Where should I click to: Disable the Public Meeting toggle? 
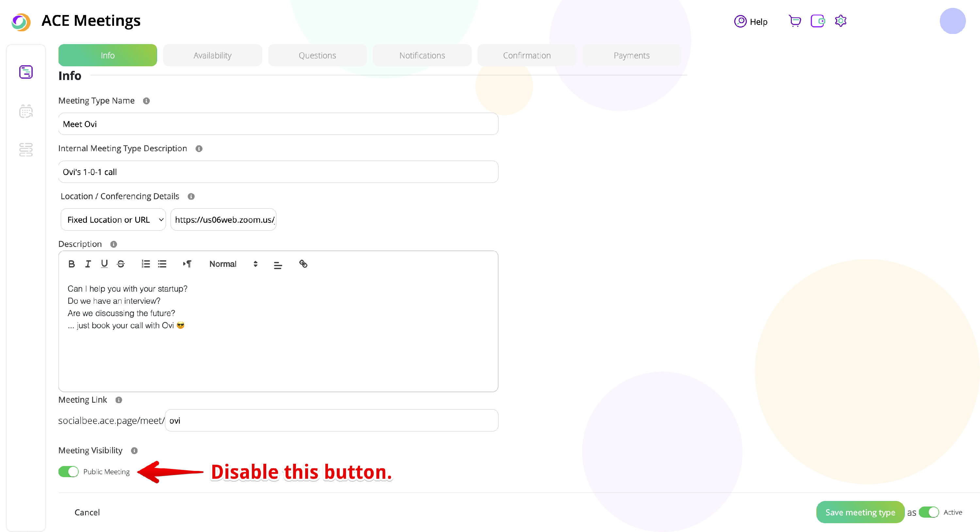69,472
